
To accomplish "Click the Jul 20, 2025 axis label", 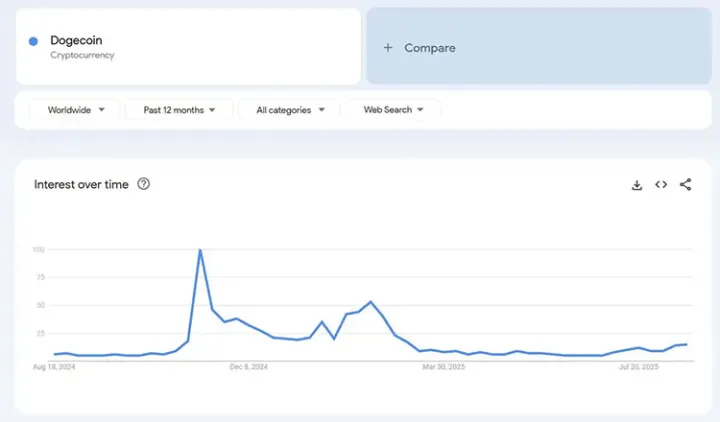I will 638,367.
